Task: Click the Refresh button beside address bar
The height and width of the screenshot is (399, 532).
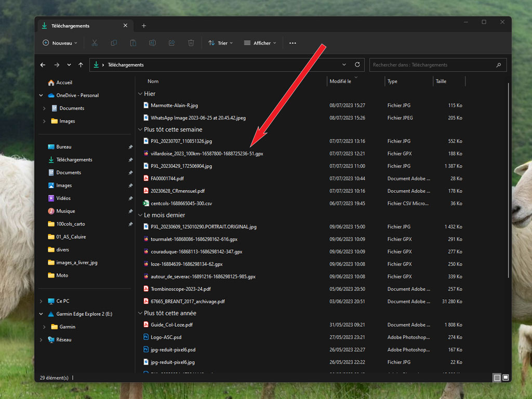Action: (357, 65)
